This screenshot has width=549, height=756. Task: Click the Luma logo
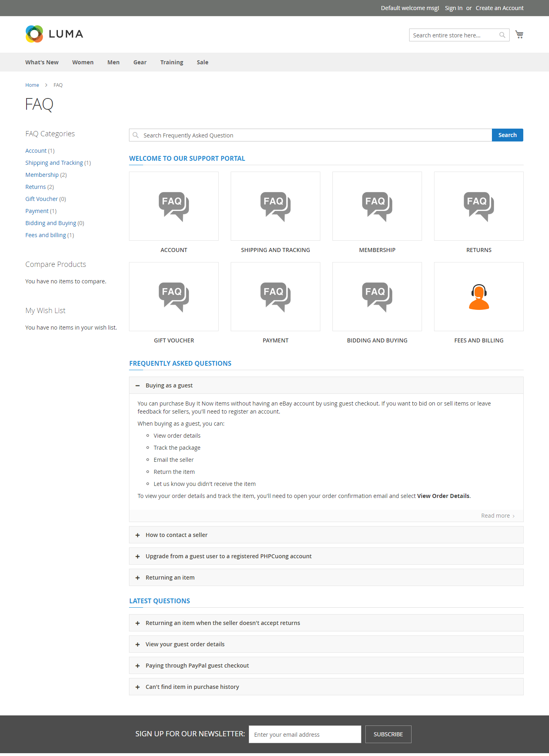pyautogui.click(x=54, y=34)
